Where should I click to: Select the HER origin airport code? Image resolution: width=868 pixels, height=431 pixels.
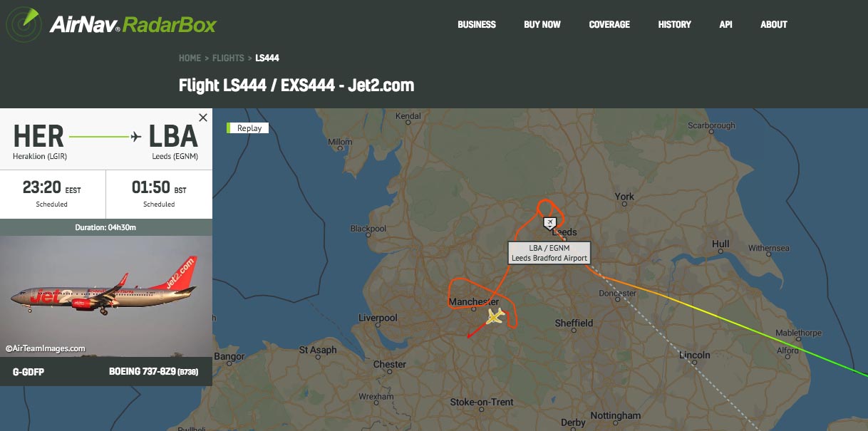[x=38, y=136]
